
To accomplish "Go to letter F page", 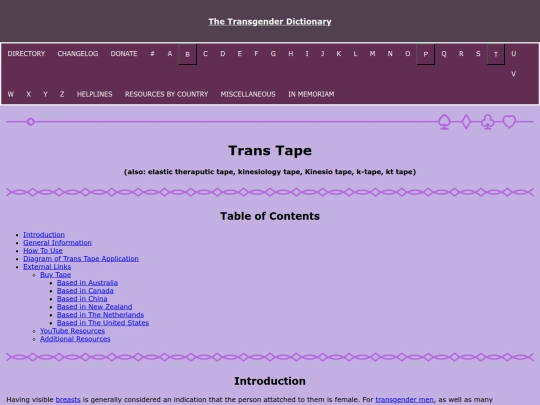I will pyautogui.click(x=256, y=54).
